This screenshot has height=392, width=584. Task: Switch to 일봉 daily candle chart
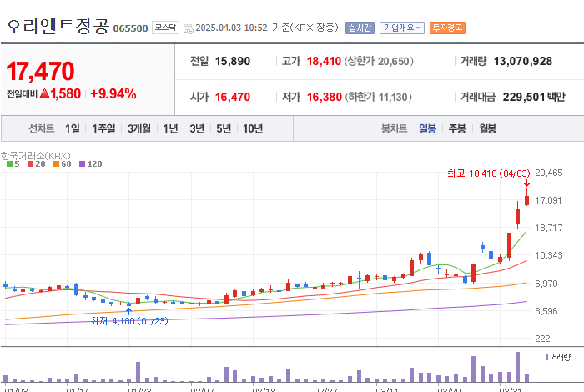pos(427,128)
